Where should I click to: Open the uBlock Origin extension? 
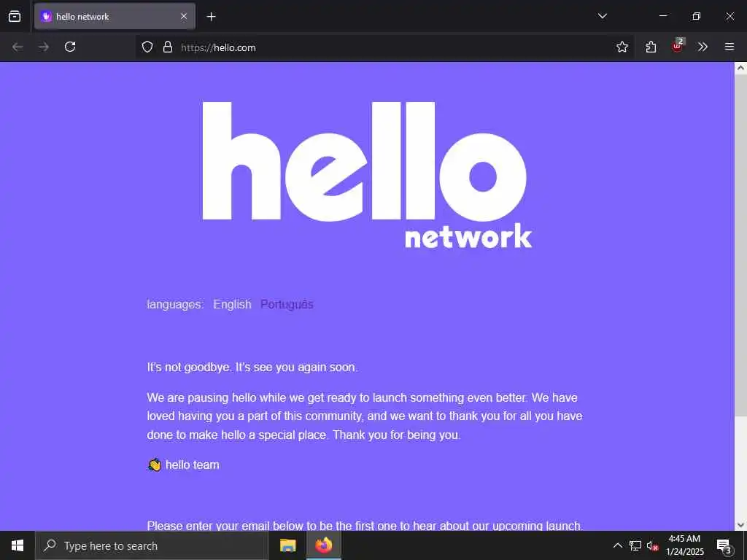coord(678,46)
